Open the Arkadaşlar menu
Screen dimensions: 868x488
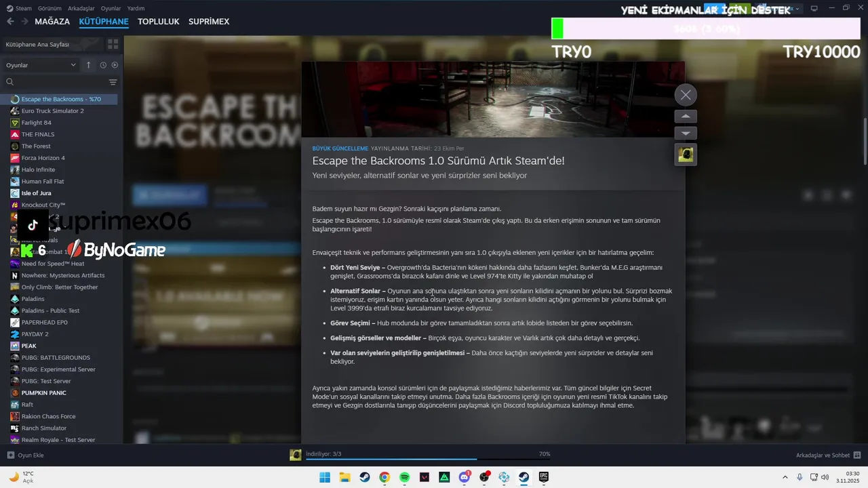point(81,8)
